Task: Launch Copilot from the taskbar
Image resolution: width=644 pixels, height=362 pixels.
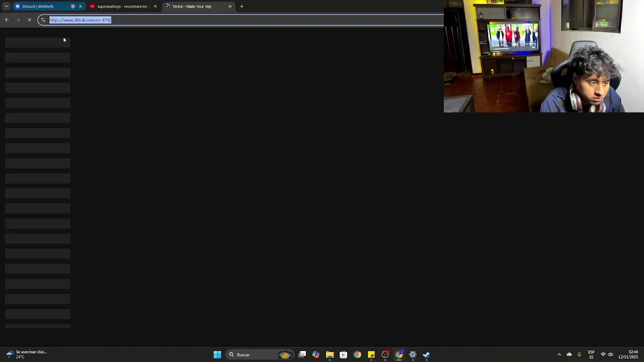Action: (316, 355)
